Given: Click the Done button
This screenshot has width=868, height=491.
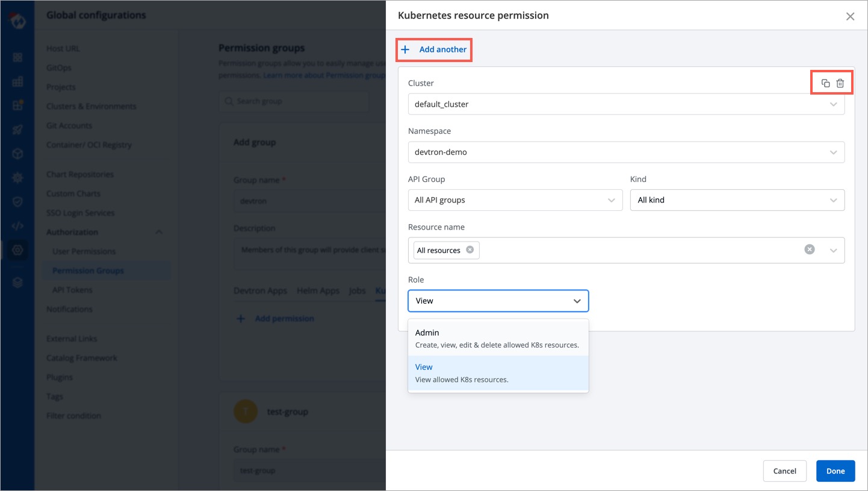Looking at the screenshot, I should [x=835, y=471].
